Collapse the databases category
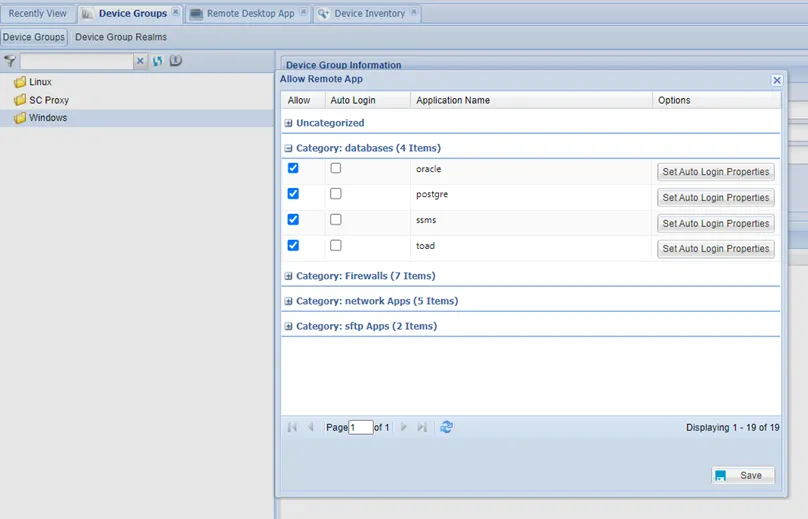The width and height of the screenshot is (808, 519). (x=289, y=148)
